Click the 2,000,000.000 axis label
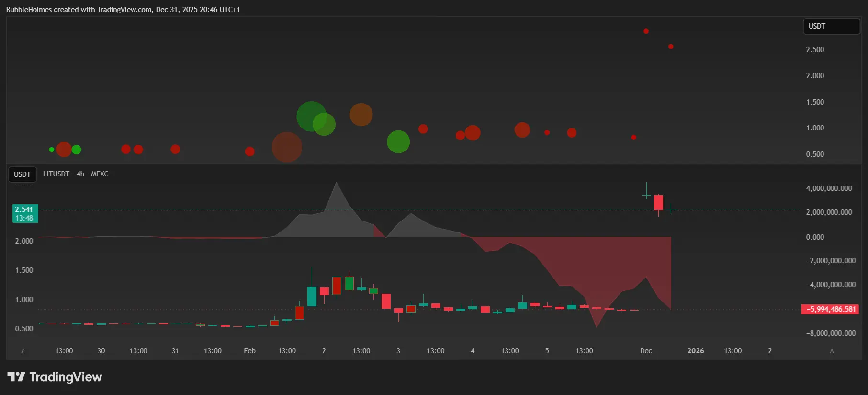The image size is (868, 395). (829, 212)
